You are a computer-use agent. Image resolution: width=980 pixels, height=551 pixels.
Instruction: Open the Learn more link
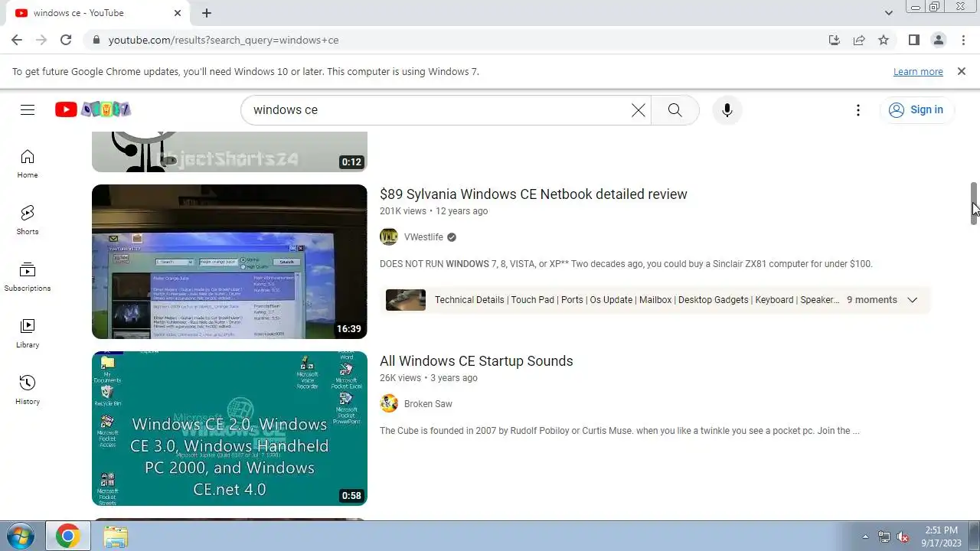918,71
